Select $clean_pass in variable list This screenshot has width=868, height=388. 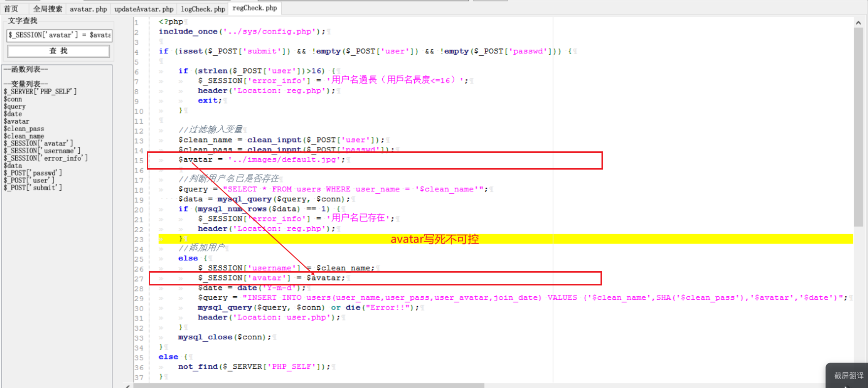click(24, 129)
